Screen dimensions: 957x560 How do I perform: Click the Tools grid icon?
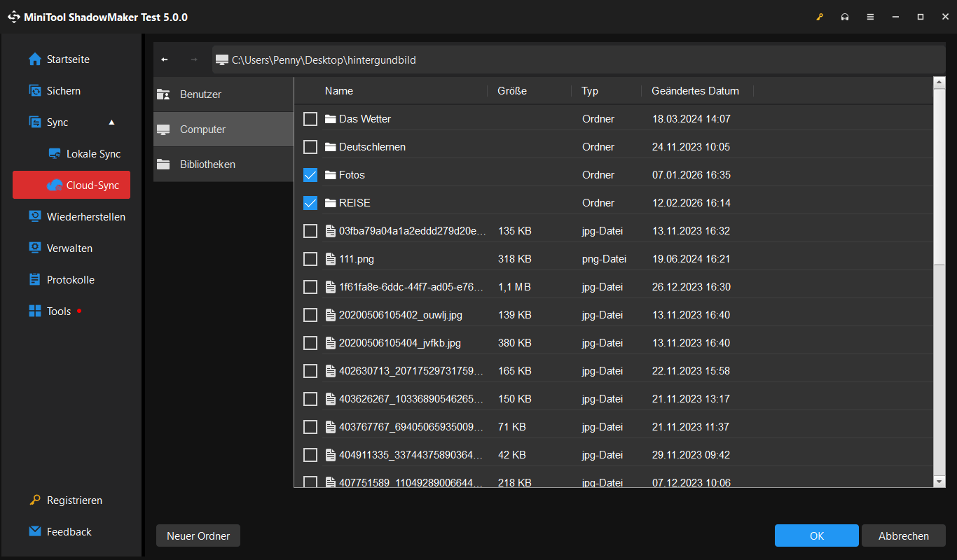coord(35,311)
